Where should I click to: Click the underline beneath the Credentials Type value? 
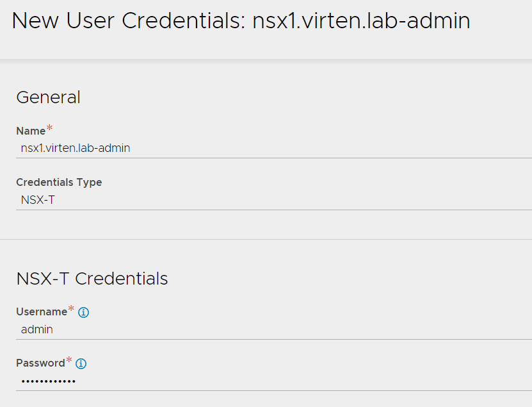[274, 210]
